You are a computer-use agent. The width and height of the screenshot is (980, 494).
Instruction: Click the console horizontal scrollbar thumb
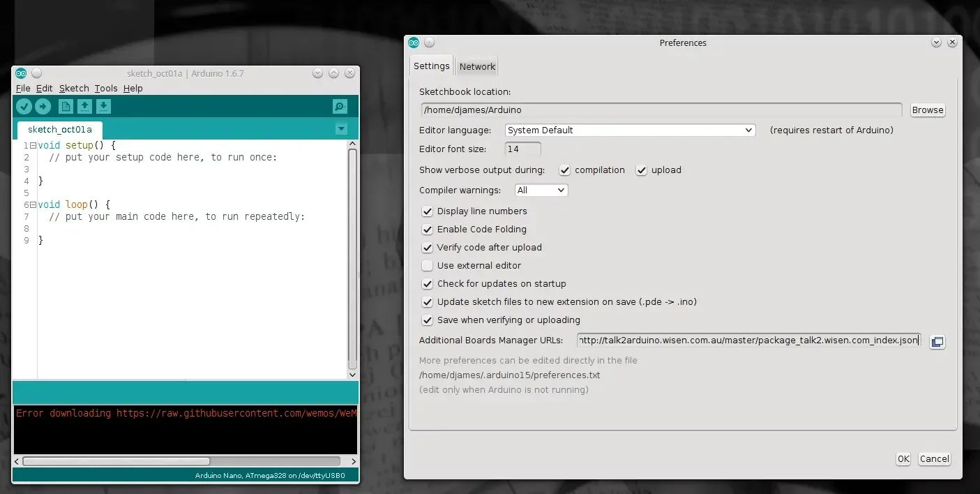pyautogui.click(x=116, y=461)
